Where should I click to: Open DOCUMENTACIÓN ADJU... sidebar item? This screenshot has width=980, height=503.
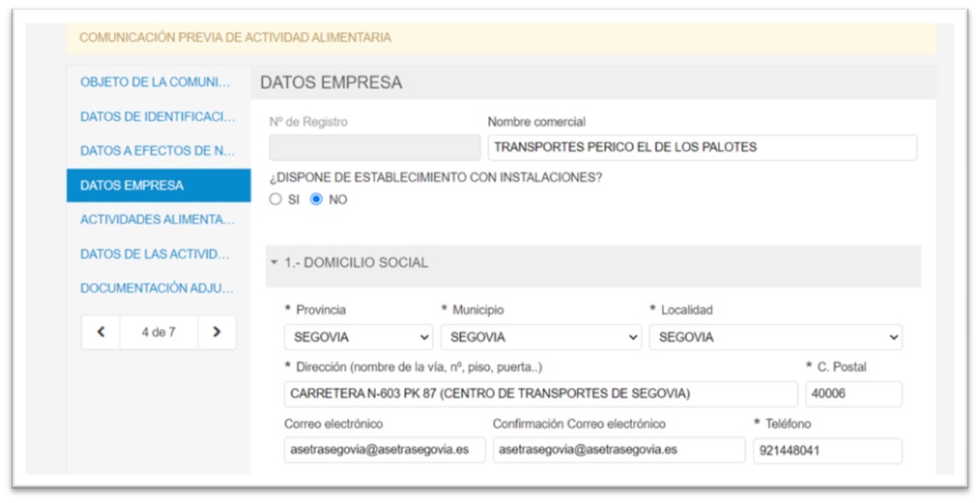click(157, 288)
